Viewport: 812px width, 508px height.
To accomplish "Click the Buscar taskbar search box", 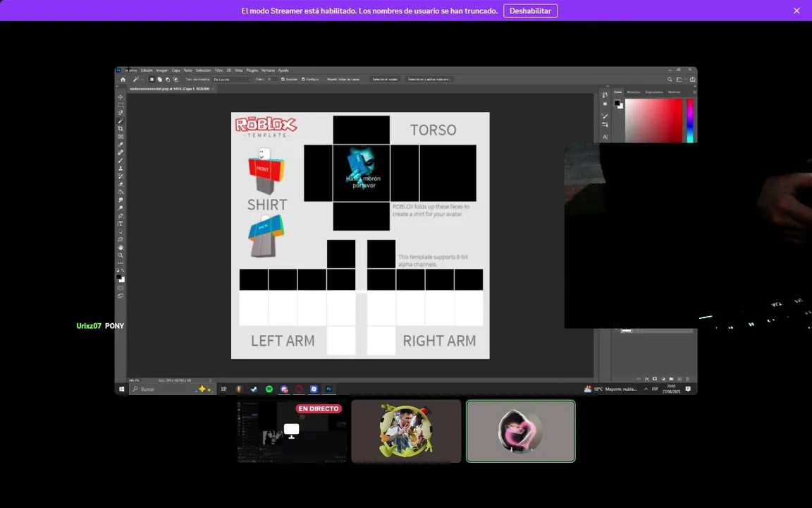I will point(173,389).
